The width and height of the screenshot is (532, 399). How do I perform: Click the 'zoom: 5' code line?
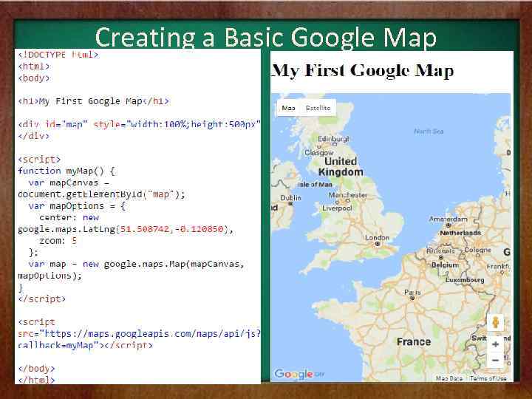coord(58,241)
